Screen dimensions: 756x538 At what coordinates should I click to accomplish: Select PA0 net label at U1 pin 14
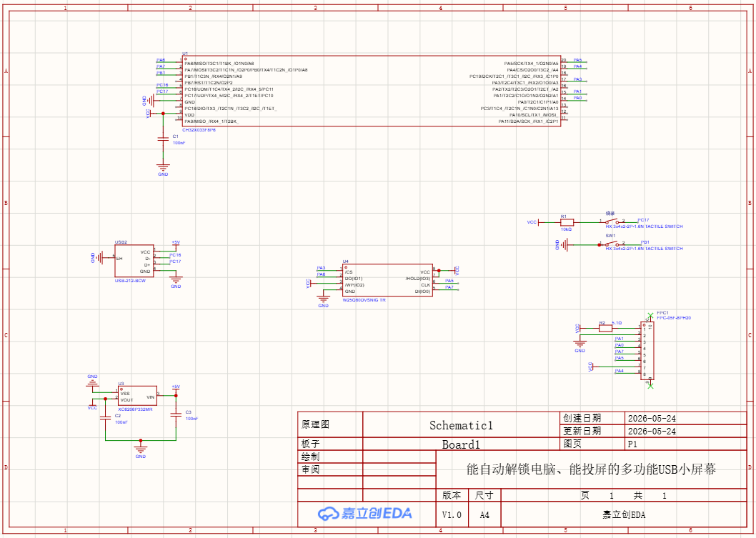tap(577, 98)
